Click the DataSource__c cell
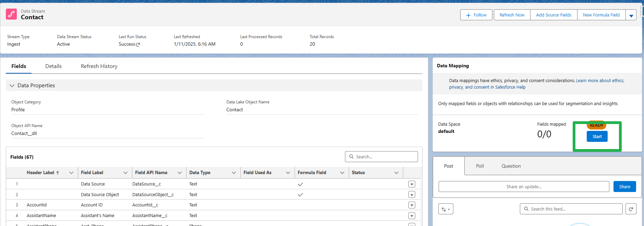 click(146, 184)
